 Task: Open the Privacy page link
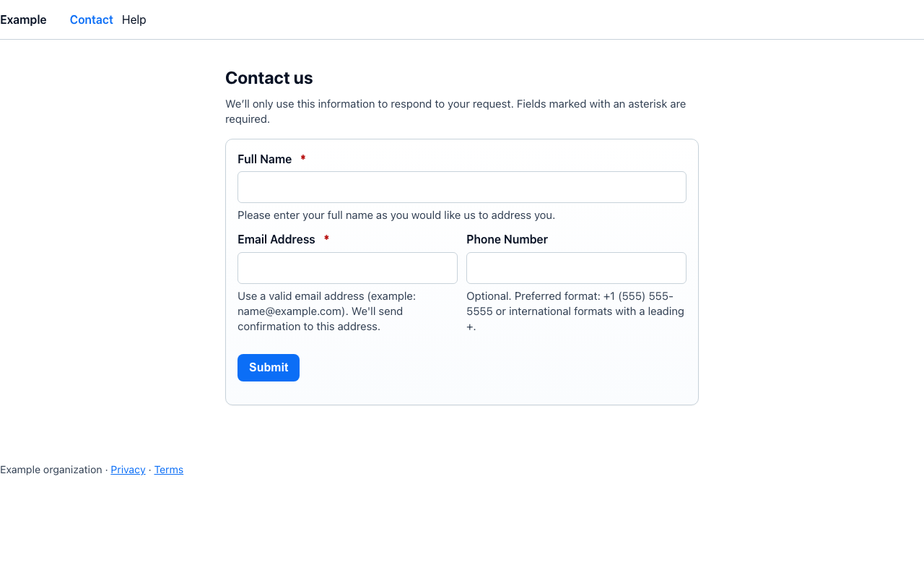(128, 470)
